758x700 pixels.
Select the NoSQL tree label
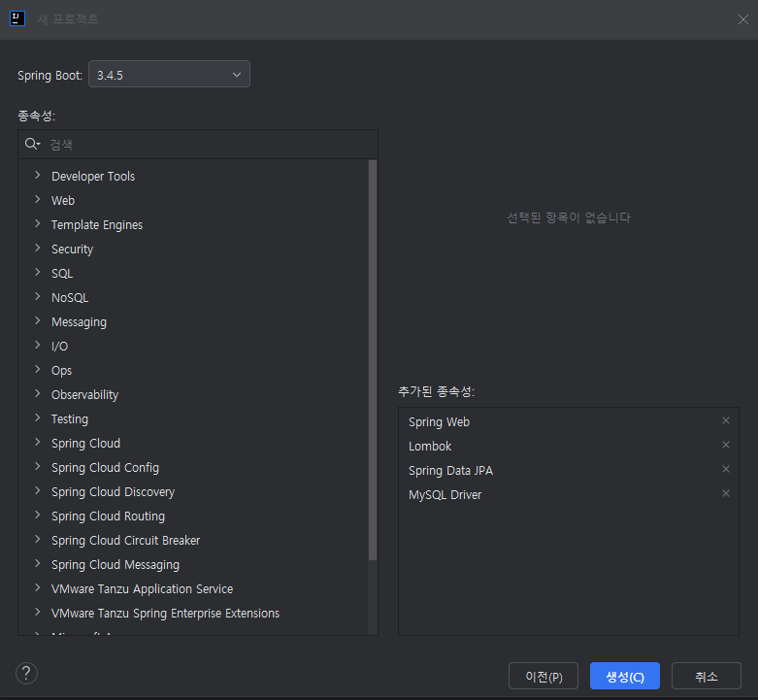tap(70, 298)
